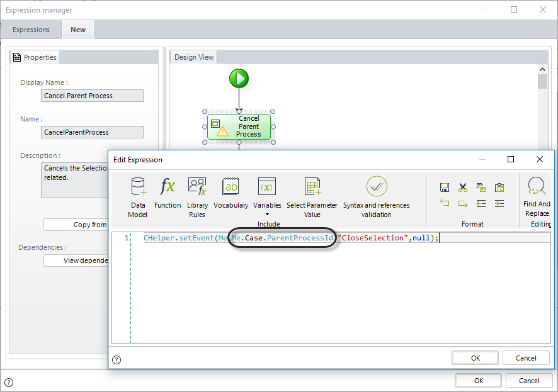Confirm with OK in the Edit Expression dialog
The width and height of the screenshot is (558, 392).
475,358
